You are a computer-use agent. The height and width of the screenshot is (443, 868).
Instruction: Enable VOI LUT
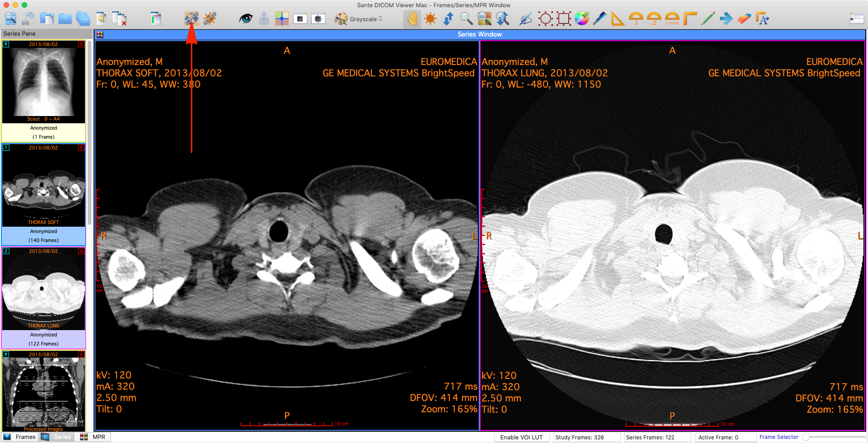pyautogui.click(x=521, y=437)
